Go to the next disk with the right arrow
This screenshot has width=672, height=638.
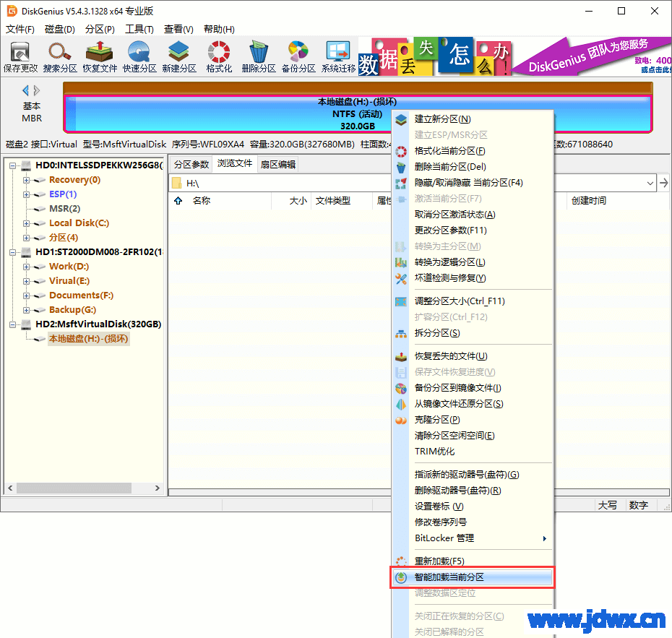click(x=37, y=90)
